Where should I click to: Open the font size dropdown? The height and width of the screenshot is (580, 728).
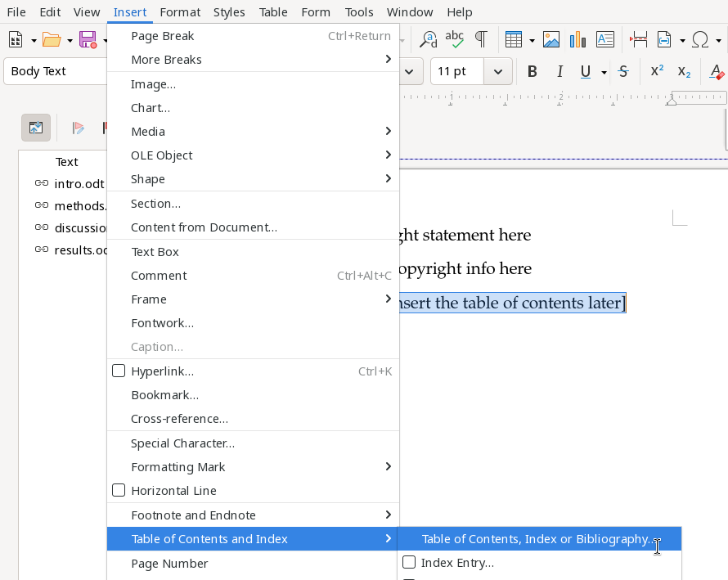click(497, 71)
